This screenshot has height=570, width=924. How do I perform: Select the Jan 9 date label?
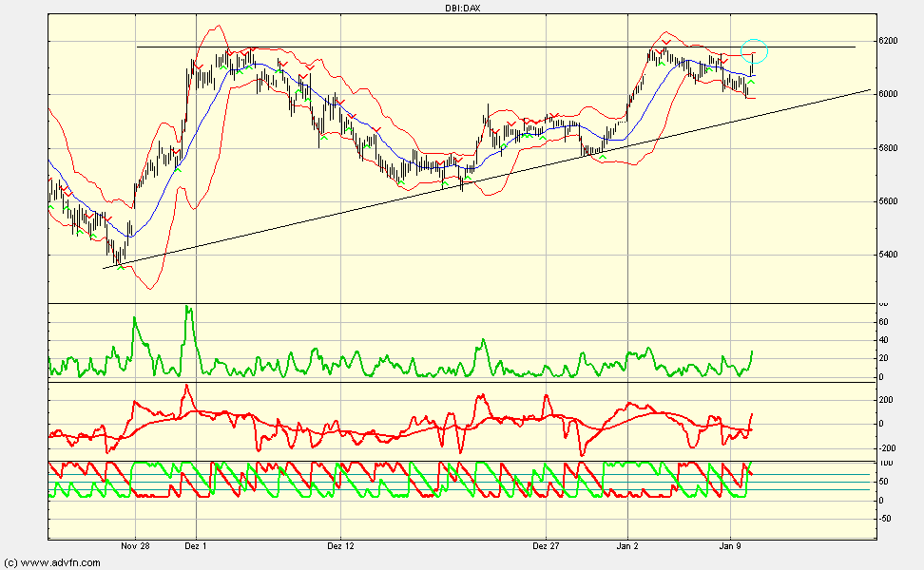728,546
